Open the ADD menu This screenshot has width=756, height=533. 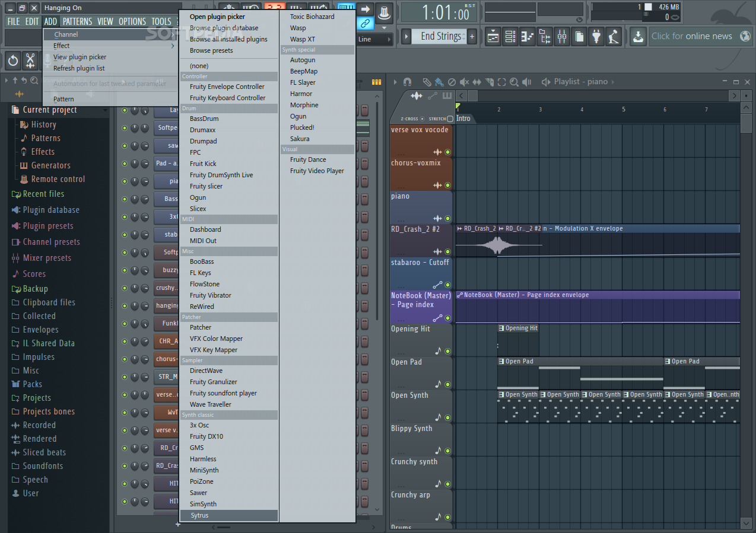click(50, 21)
